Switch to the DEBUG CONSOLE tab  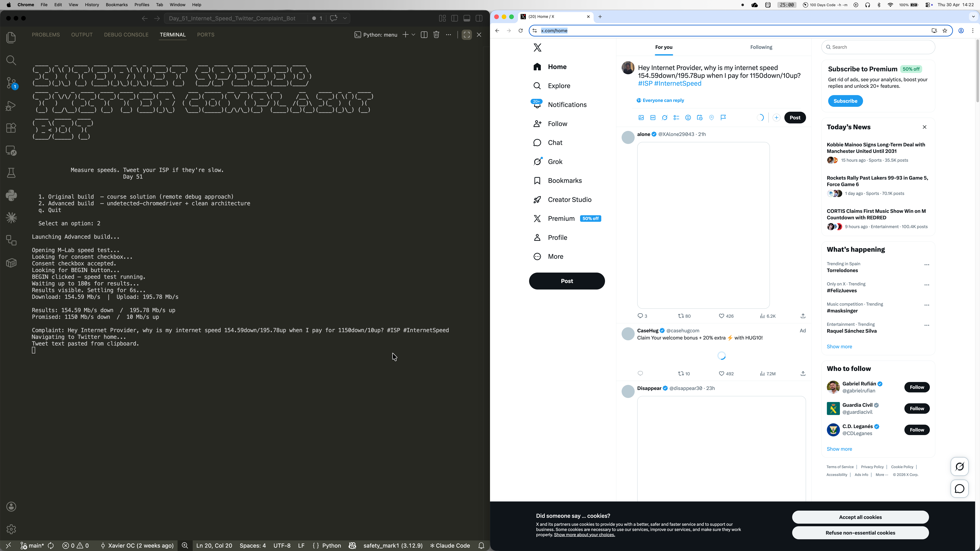(x=126, y=35)
